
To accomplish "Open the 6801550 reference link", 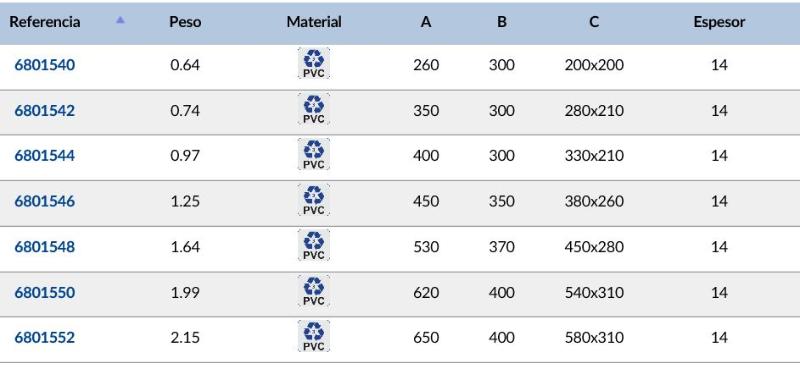I will [44, 292].
